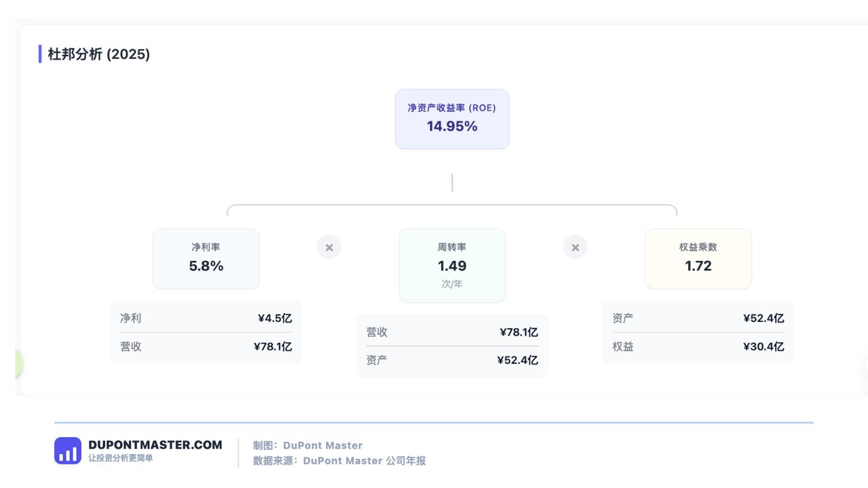Click DUPONTMASTER.COM brand link
This screenshot has height=488, width=868.
click(155, 445)
